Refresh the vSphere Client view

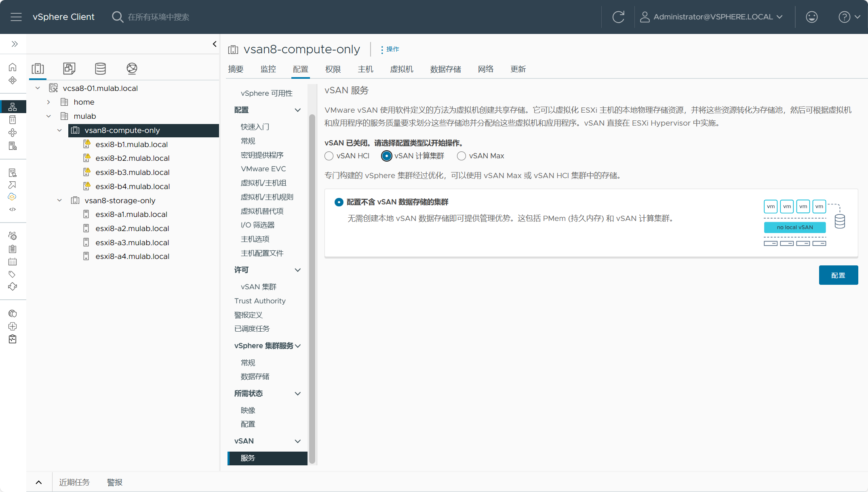[618, 17]
